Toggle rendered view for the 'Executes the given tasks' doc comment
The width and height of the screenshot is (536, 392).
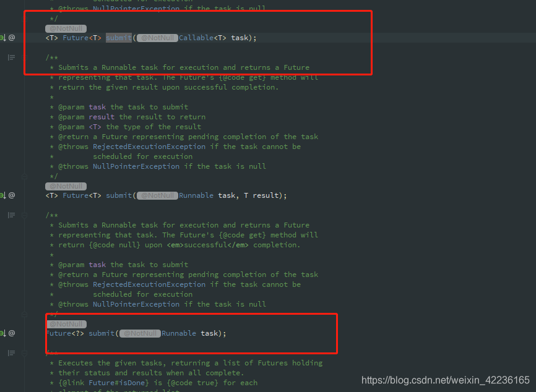pyautogui.click(x=11, y=353)
